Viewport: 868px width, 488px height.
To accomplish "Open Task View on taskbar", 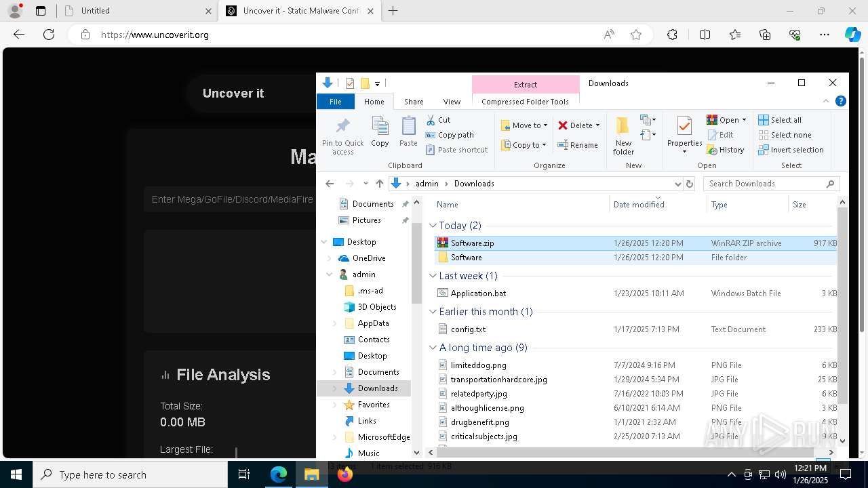I will point(245,474).
